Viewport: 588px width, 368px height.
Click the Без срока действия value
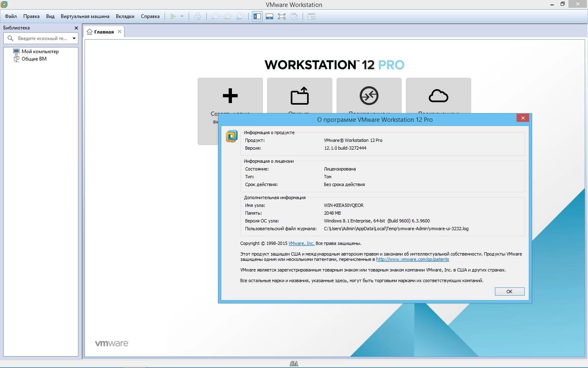tap(344, 184)
